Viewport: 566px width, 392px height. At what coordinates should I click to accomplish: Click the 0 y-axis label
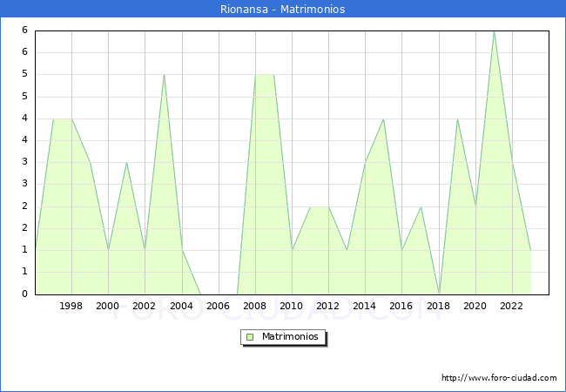tap(26, 294)
